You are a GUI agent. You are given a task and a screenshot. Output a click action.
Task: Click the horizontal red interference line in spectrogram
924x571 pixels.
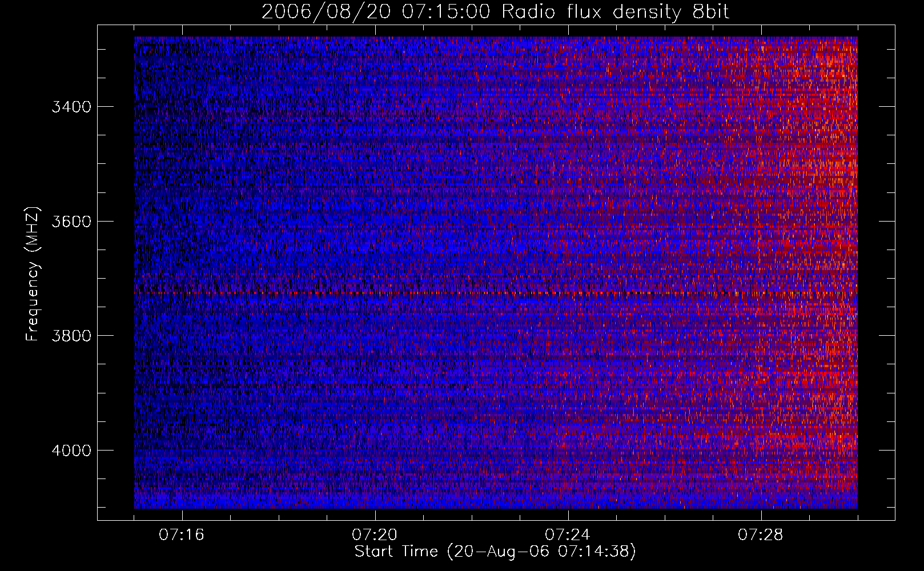coord(496,293)
